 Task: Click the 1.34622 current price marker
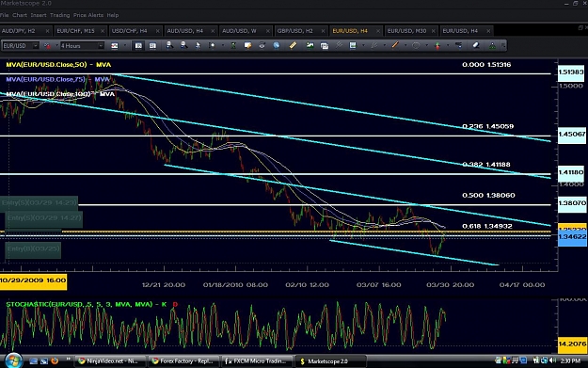coord(572,237)
